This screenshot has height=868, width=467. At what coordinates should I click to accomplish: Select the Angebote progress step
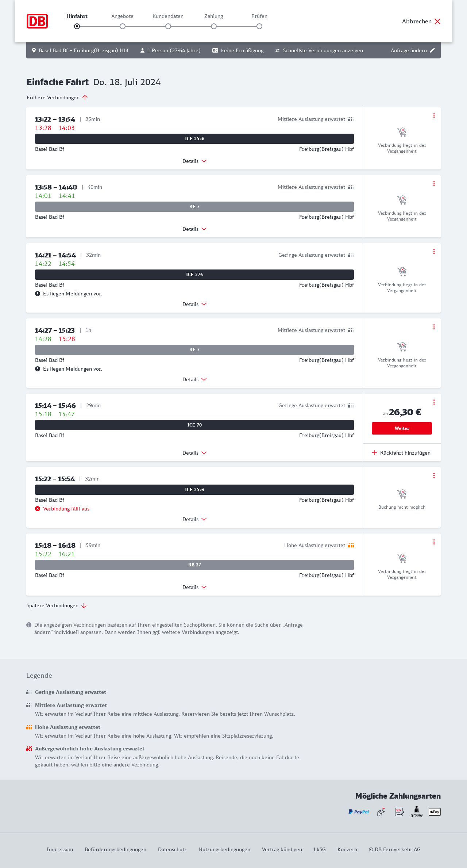click(123, 26)
